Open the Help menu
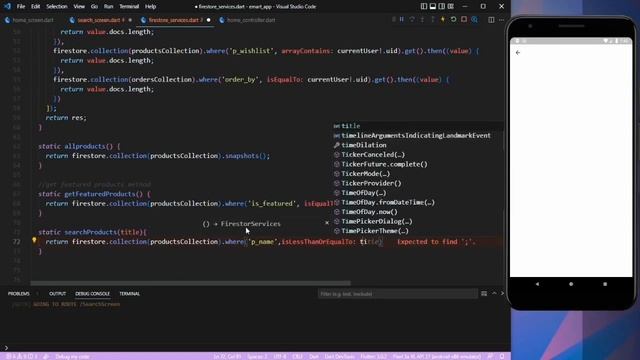 pos(151,7)
